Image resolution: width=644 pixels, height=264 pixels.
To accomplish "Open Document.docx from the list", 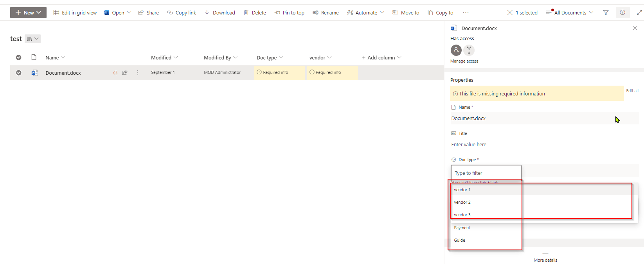I will (63, 73).
